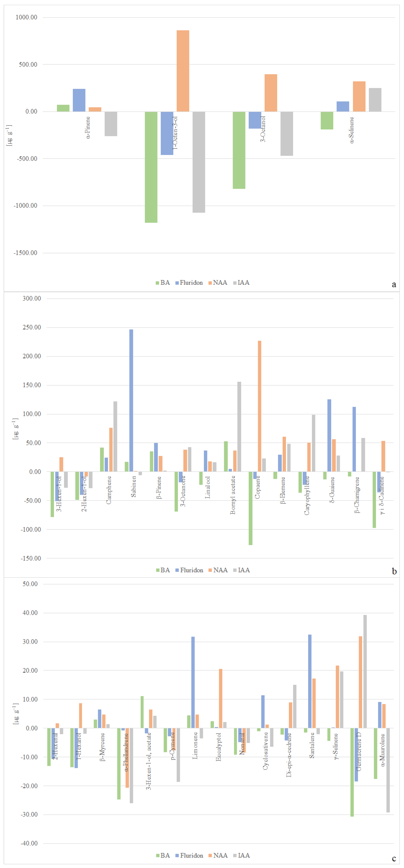The height and width of the screenshot is (868, 404).
Task: Click the 300.00 y-axis value in chart b
Action: [x=32, y=299]
